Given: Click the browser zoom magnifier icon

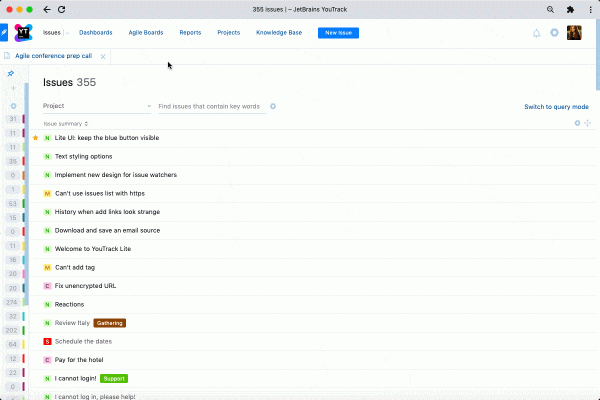Looking at the screenshot, I should pyautogui.click(x=550, y=10).
